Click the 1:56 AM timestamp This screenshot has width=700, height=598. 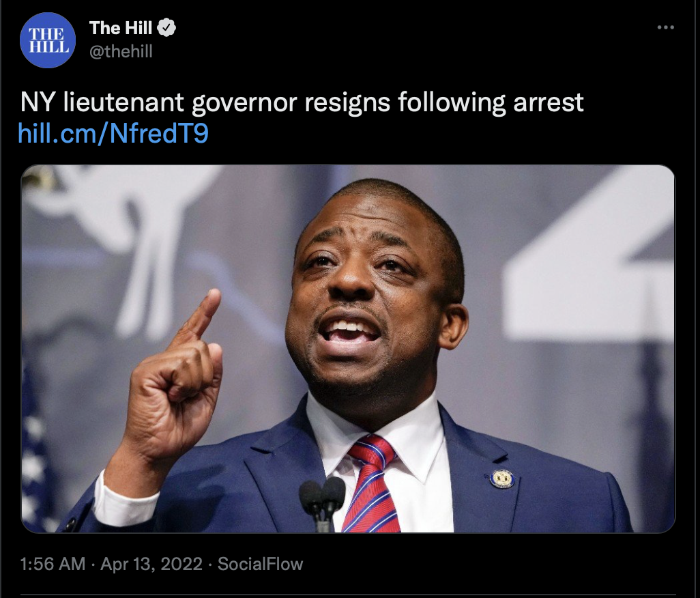click(53, 564)
